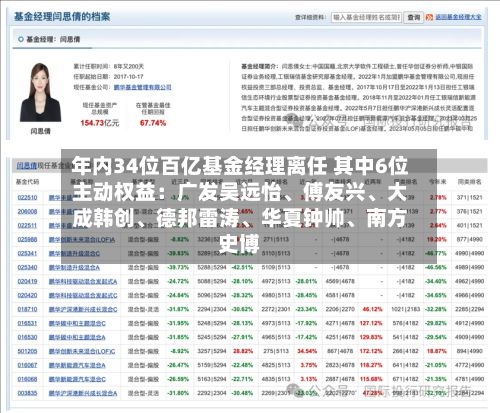
Task: Open fund code 016531
Action: point(27,324)
